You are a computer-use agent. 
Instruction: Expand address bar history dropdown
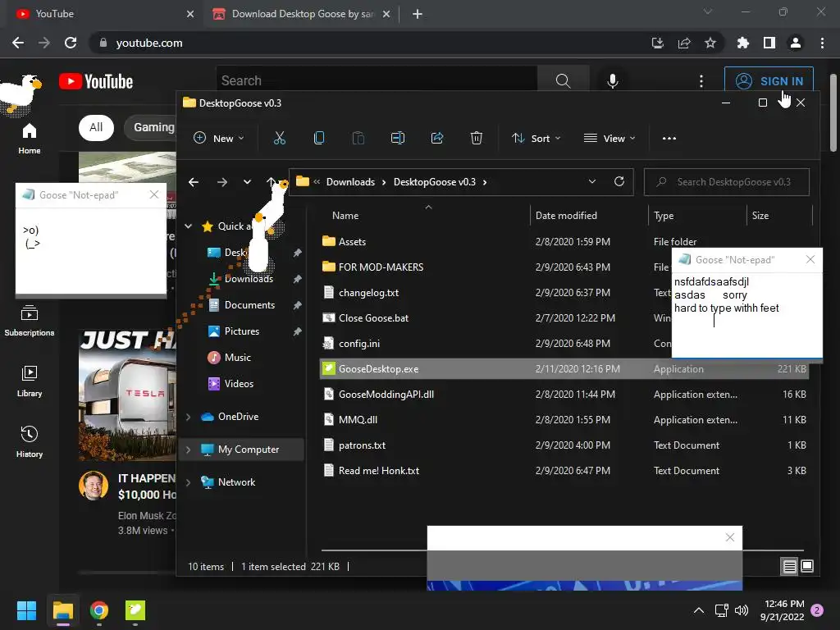592,181
